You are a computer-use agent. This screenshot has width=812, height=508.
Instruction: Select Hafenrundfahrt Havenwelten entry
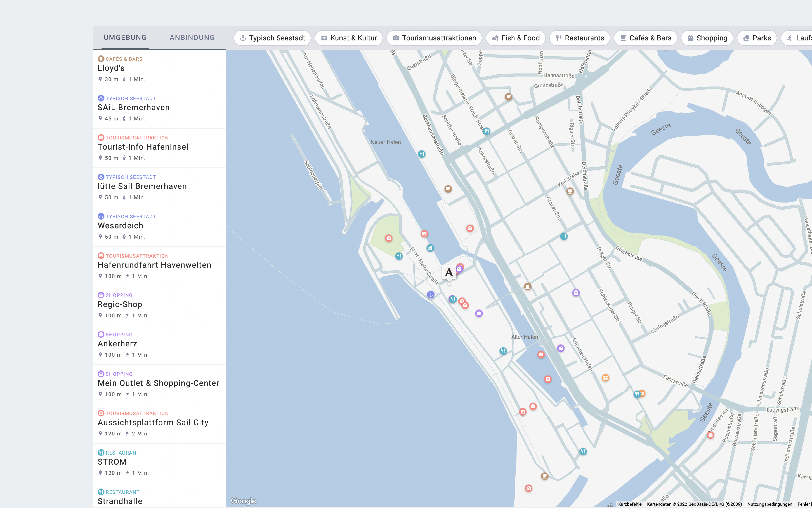point(159,266)
